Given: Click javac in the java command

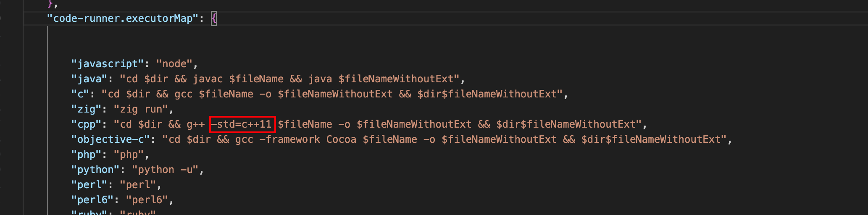Looking at the screenshot, I should tap(208, 79).
